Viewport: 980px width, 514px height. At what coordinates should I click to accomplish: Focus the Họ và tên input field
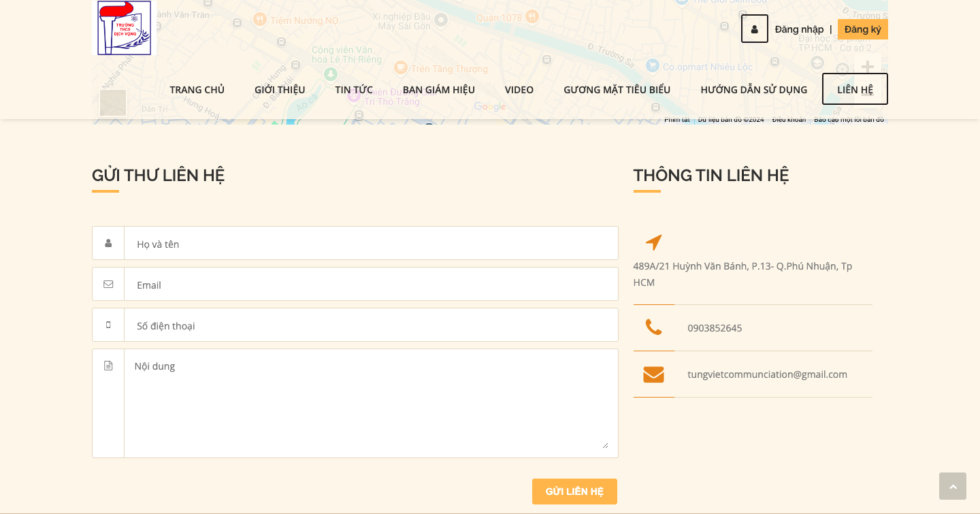click(x=371, y=244)
